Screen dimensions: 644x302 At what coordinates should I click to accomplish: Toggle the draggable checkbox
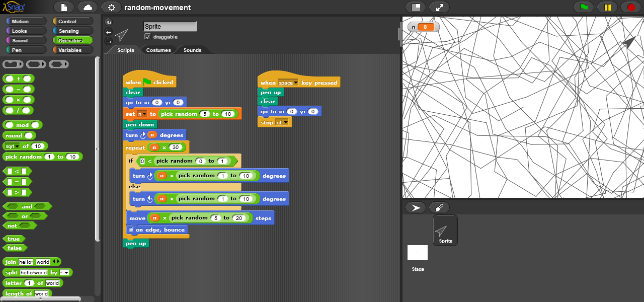pos(147,37)
